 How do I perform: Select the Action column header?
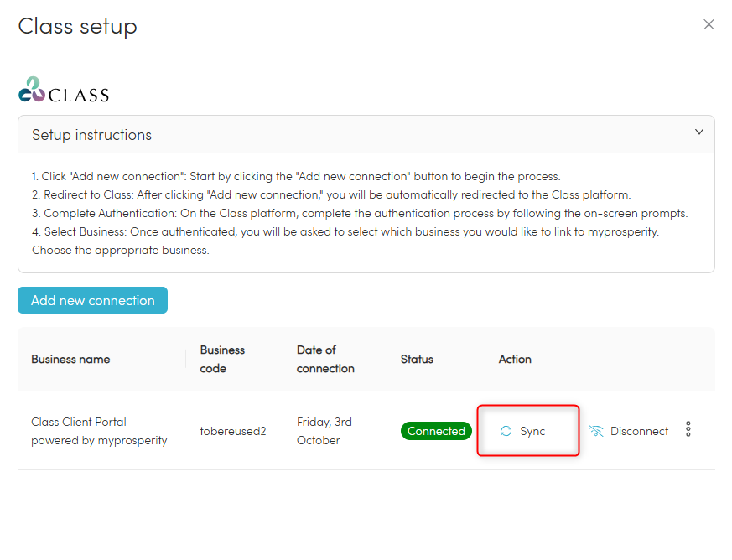point(515,360)
